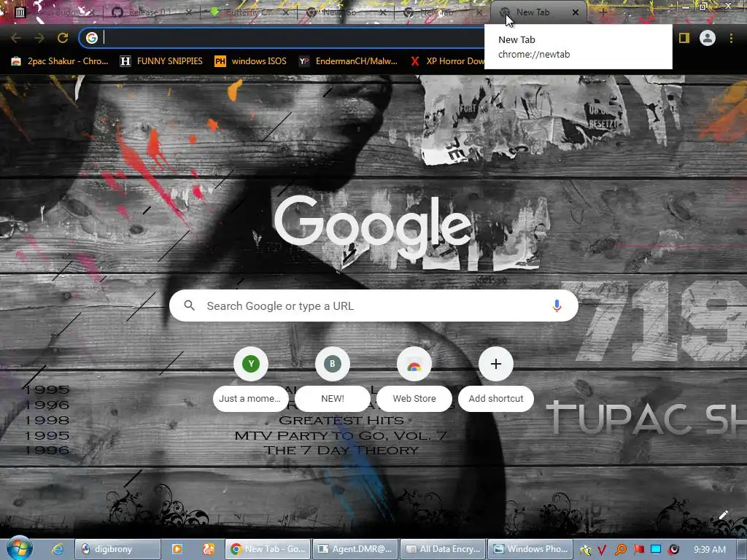
Task: Click the back navigation arrow
Action: tap(16, 38)
